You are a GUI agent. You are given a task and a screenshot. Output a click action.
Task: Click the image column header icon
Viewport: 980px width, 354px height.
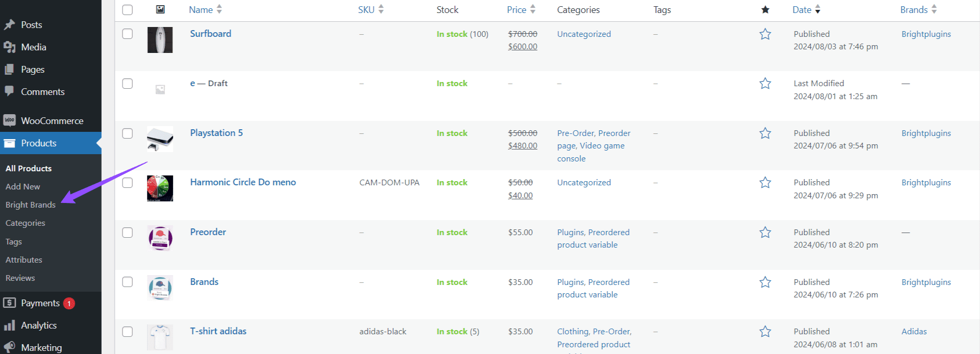tap(160, 9)
